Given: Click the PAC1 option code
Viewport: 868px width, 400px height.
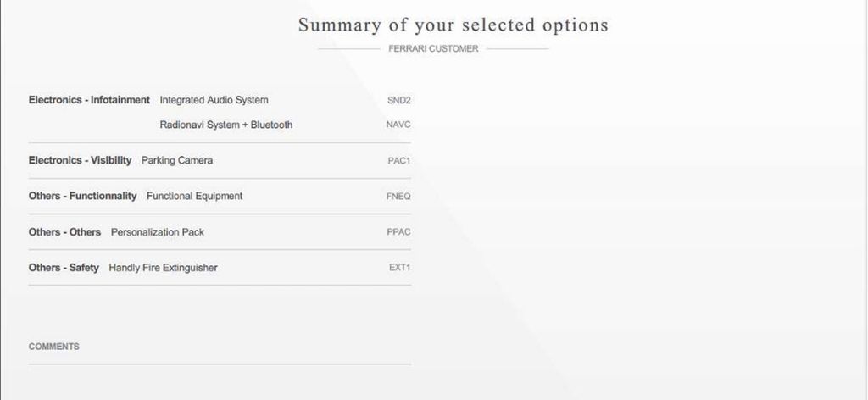Looking at the screenshot, I should click(399, 160).
